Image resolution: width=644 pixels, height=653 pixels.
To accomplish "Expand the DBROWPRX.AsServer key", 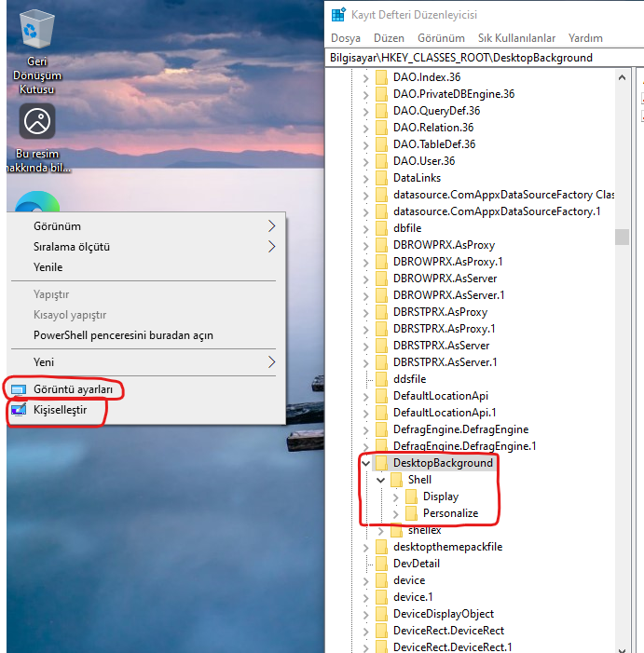I will click(365, 279).
